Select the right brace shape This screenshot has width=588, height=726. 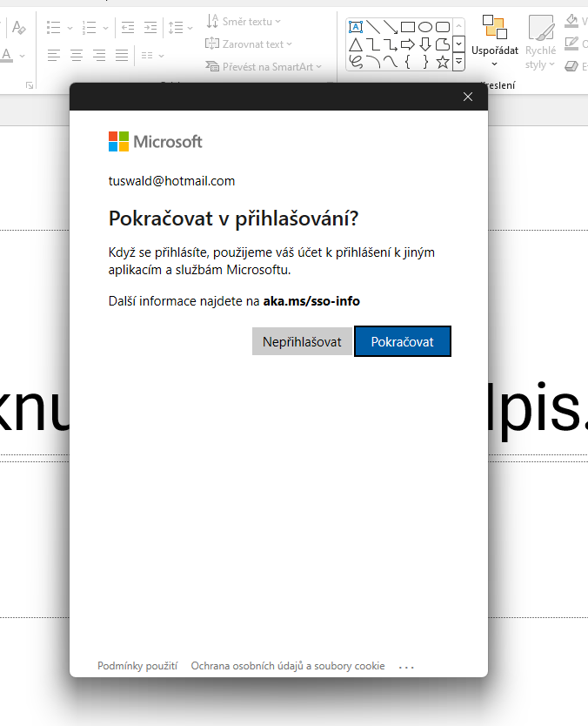pyautogui.click(x=425, y=62)
